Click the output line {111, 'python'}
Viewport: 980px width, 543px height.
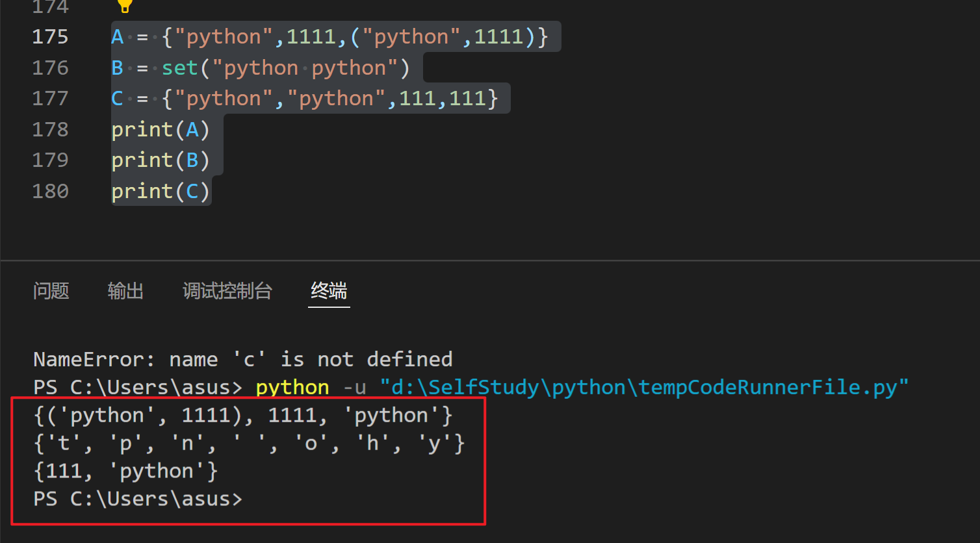[125, 470]
